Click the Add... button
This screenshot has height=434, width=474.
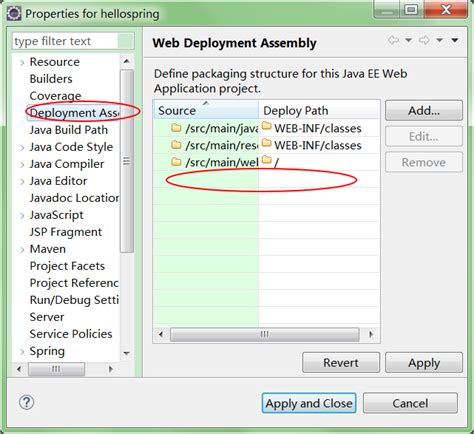[x=424, y=110]
